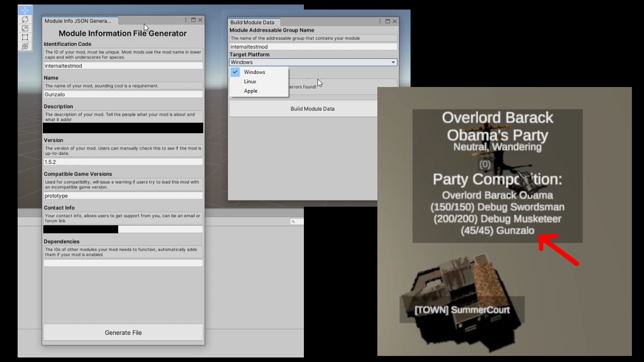Choose Linux from the platform list
644x362 pixels.
pyautogui.click(x=250, y=81)
